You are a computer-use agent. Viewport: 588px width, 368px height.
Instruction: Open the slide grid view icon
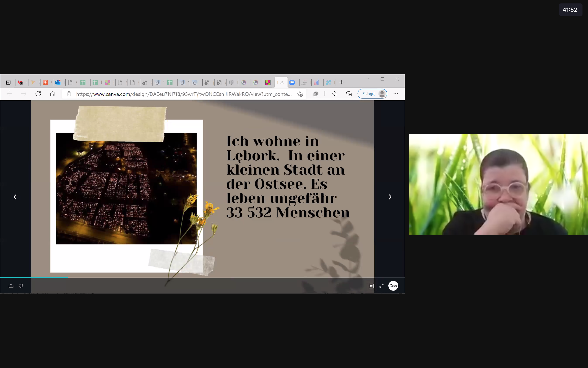pos(371,286)
